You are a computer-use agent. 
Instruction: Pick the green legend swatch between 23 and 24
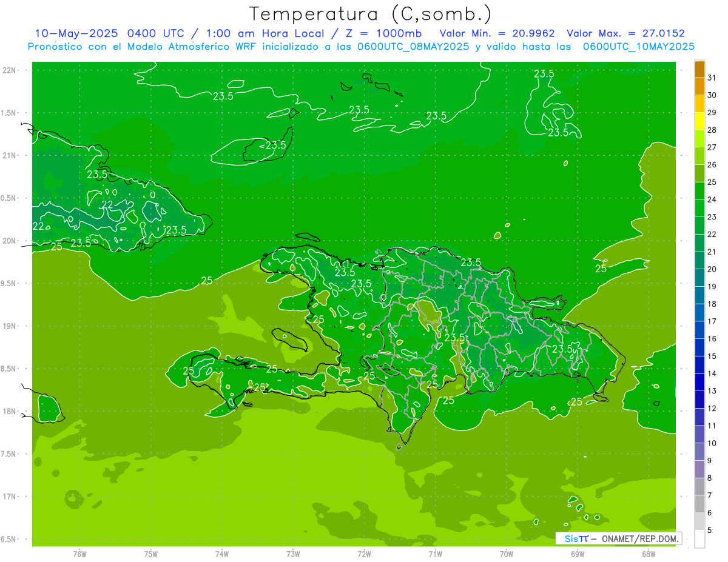point(699,209)
